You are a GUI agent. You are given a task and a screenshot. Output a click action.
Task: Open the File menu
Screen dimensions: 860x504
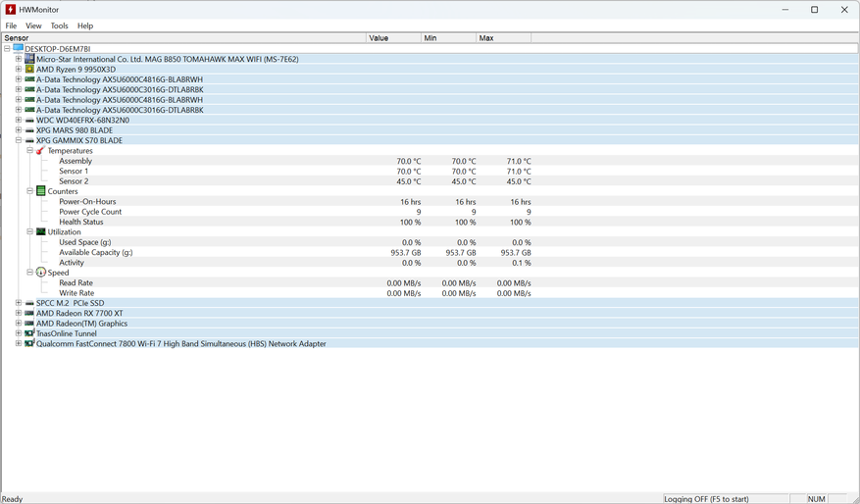point(11,25)
